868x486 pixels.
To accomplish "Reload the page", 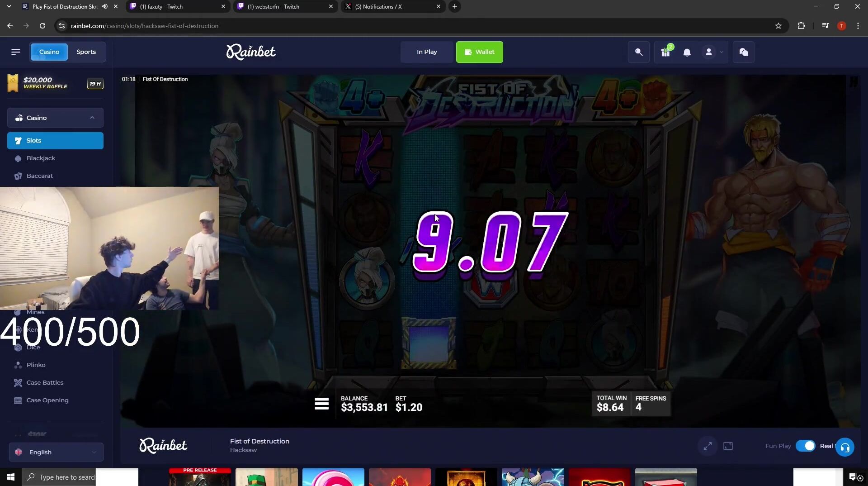I will pos(42,26).
